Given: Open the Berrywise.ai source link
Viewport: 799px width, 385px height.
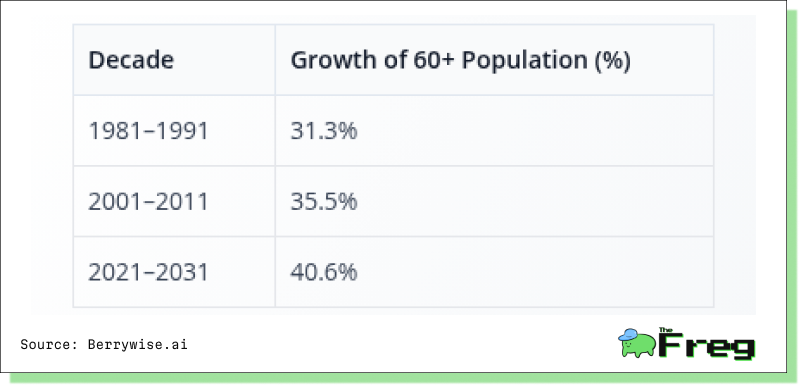Looking at the screenshot, I should click(x=137, y=345).
